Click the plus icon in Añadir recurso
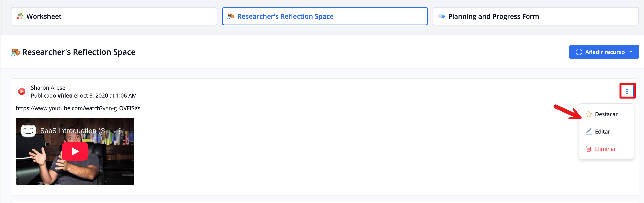Viewport: 644px width, 203px height. 579,52
